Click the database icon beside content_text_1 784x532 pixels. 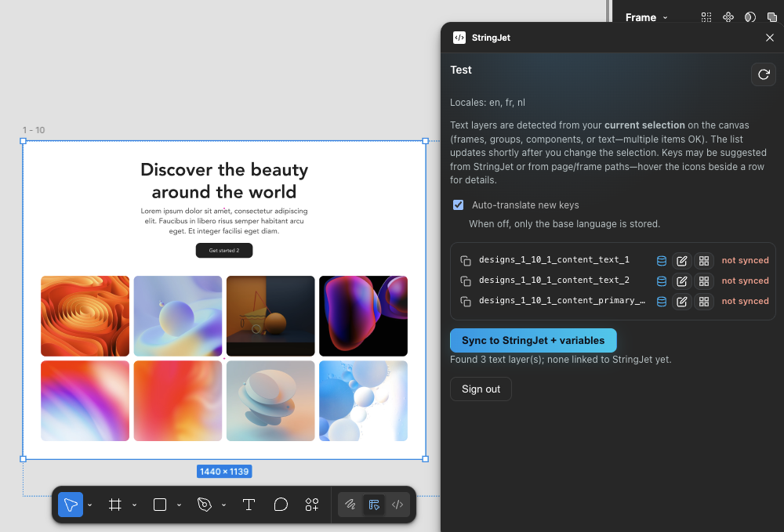pos(661,260)
